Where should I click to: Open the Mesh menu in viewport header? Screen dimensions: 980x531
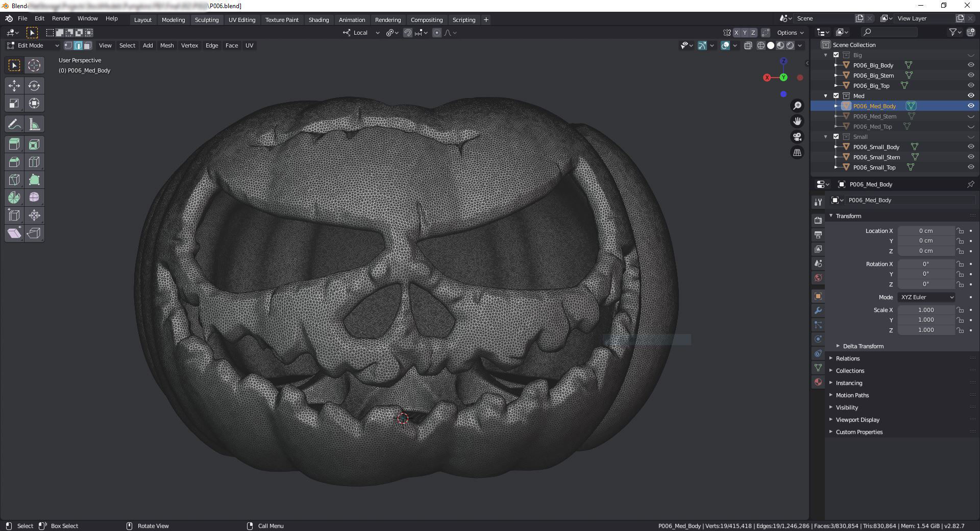tap(167, 45)
